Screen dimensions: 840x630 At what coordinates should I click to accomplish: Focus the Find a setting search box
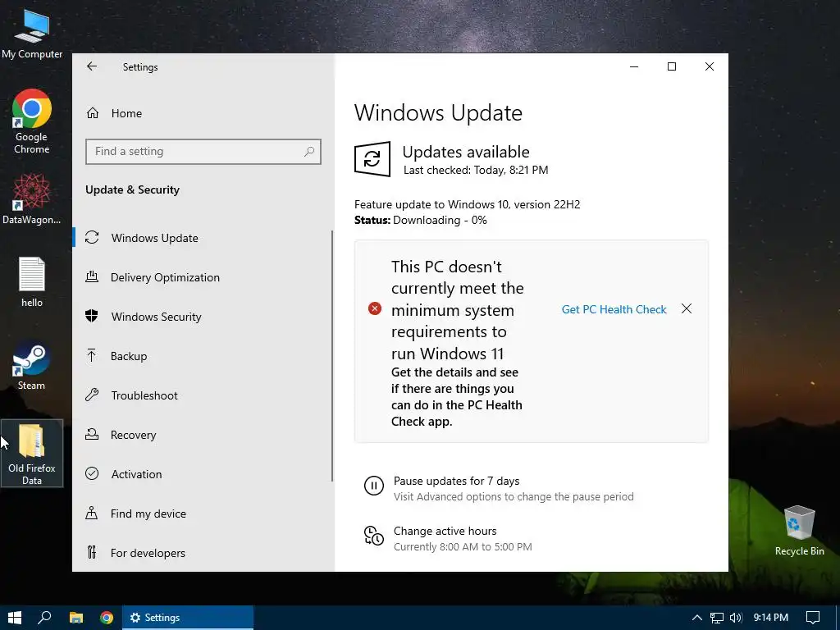(x=203, y=152)
